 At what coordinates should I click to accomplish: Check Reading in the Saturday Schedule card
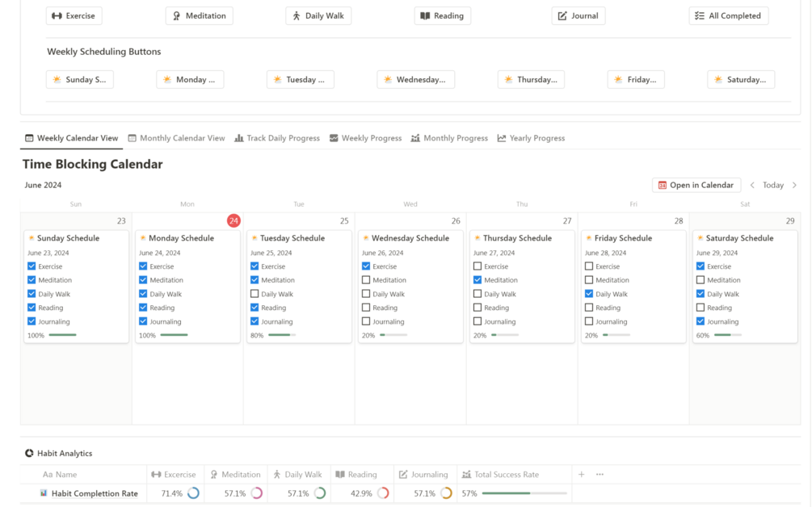701,308
